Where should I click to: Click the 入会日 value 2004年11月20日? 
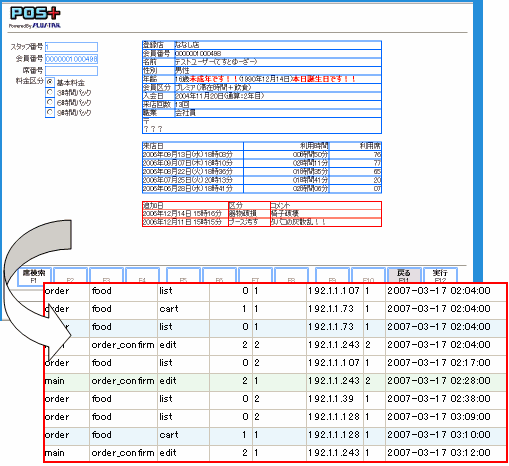220,96
